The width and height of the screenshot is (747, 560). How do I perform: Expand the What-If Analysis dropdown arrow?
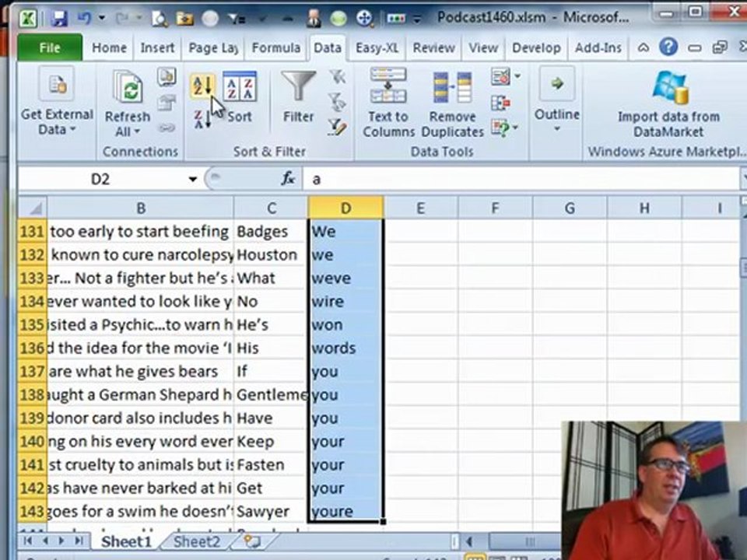tap(515, 128)
